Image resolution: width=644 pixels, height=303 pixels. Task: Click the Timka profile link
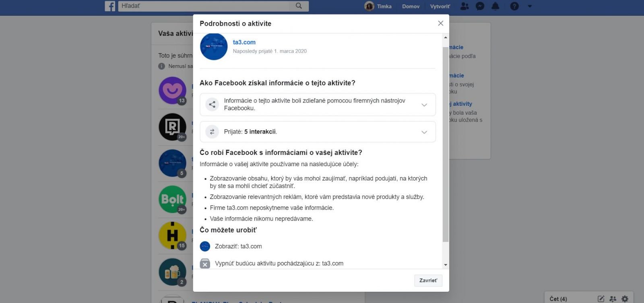click(384, 6)
